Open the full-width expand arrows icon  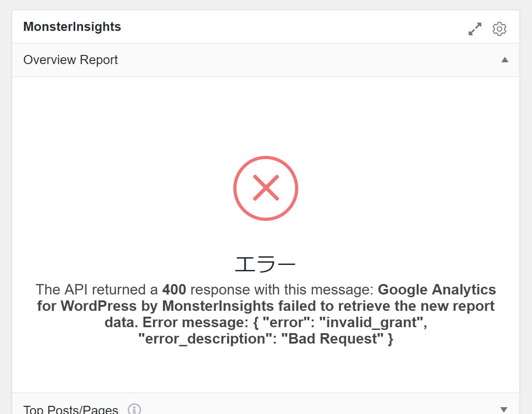tap(475, 29)
